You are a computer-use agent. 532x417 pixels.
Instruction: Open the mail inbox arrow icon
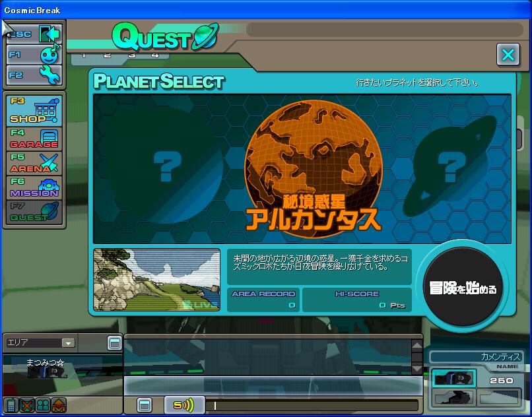[x=58, y=405]
